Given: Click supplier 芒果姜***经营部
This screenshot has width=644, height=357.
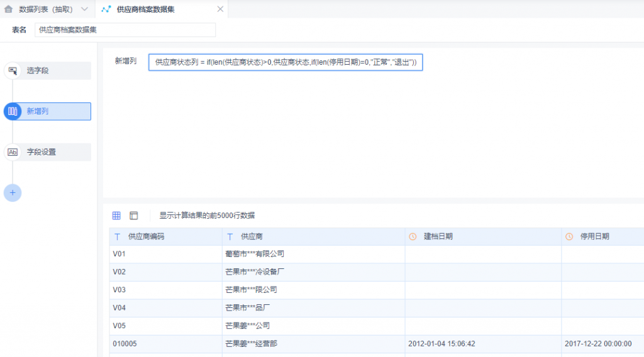Looking at the screenshot, I should tap(251, 344).
